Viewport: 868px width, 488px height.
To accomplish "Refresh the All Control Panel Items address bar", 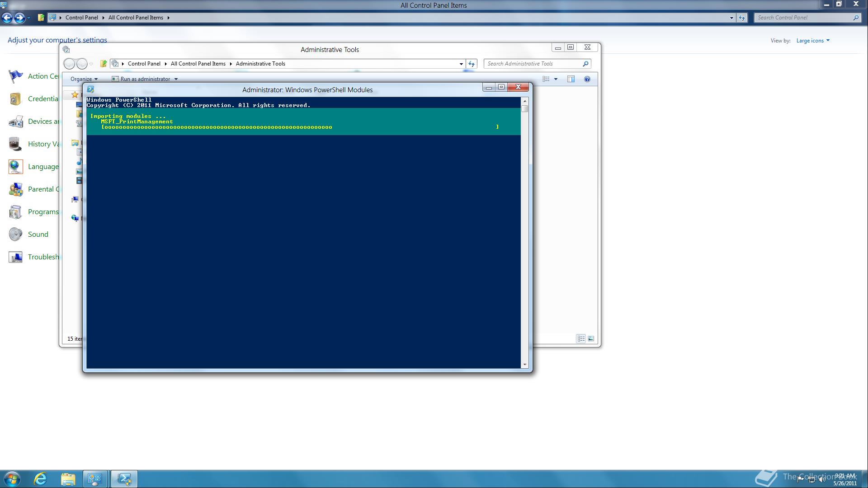I will click(742, 18).
